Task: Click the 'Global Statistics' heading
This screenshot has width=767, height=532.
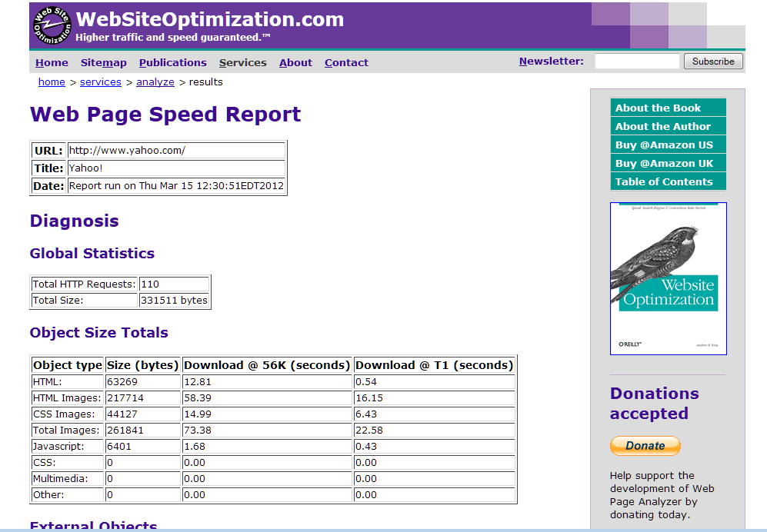Action: pyautogui.click(x=92, y=253)
